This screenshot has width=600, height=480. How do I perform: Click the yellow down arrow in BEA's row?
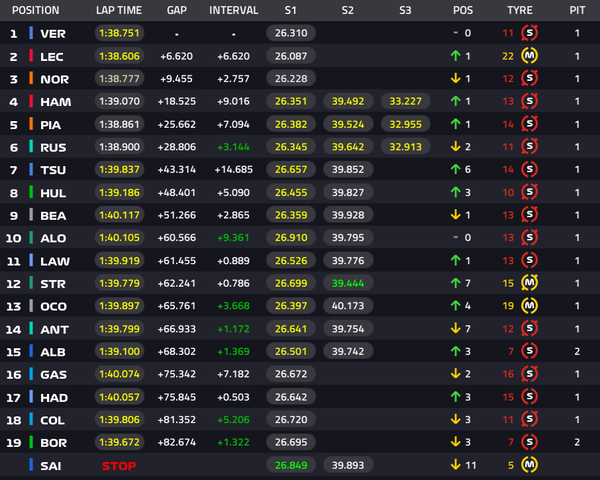pyautogui.click(x=455, y=215)
